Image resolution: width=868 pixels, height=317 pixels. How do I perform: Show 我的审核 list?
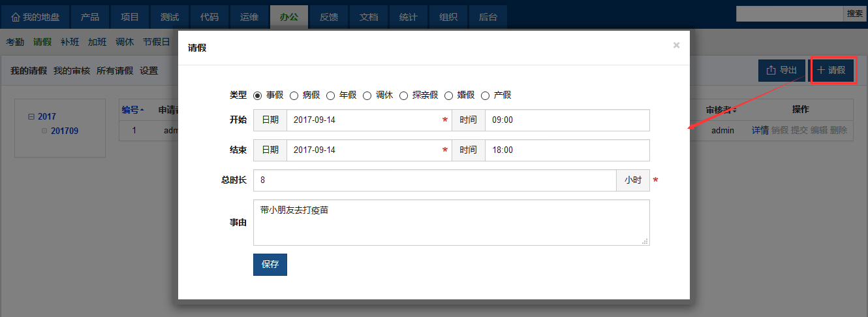(72, 71)
